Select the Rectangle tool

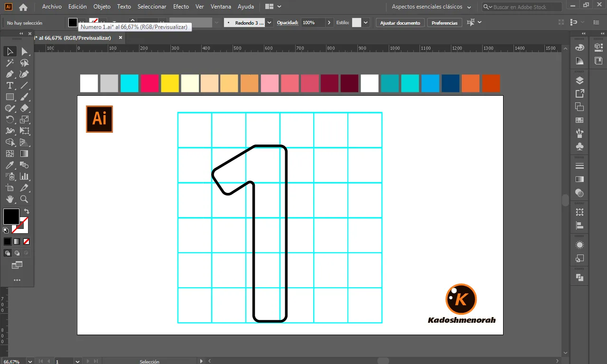[10, 97]
